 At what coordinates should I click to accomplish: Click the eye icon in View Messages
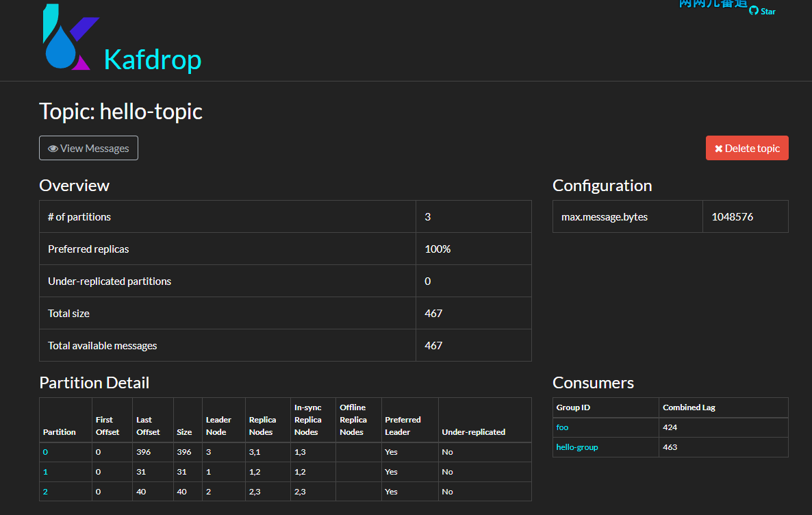click(53, 149)
